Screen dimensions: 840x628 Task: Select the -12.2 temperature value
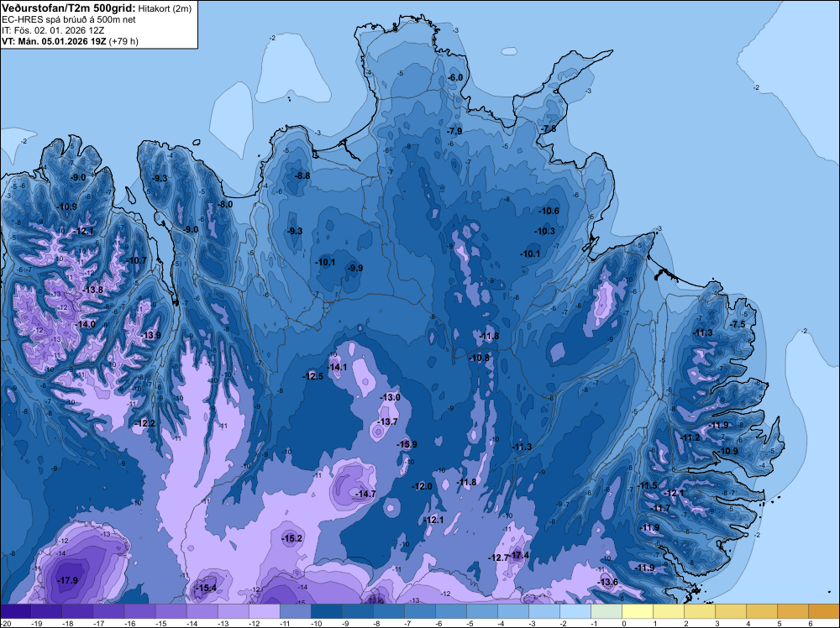(x=145, y=423)
